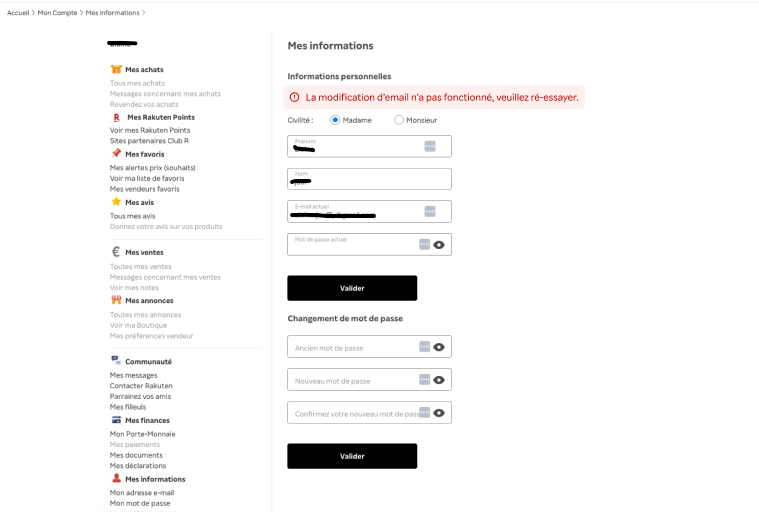This screenshot has height=512, width=759.
Task: Toggle visibility of Ancien mot de passe
Action: (439, 347)
